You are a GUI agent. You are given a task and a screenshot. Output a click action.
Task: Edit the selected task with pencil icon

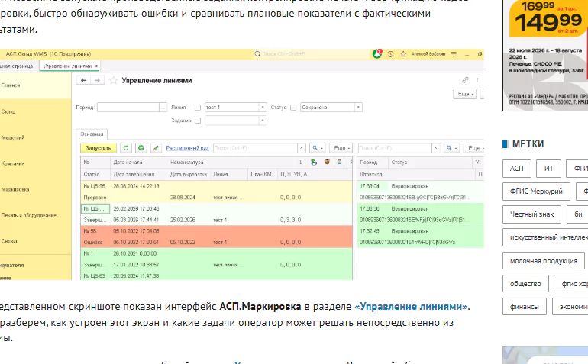pos(156,148)
